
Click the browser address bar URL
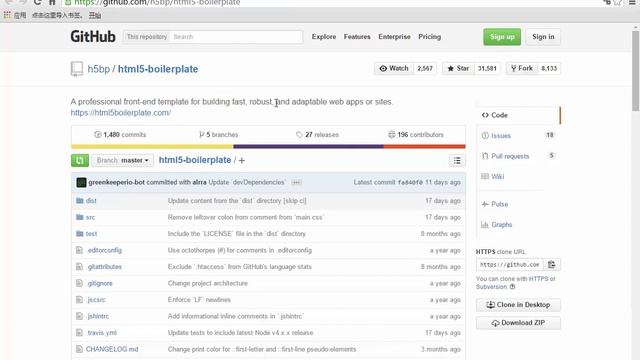(157, 2)
